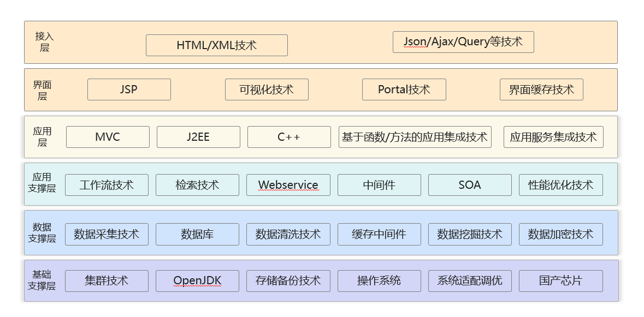
Task: Click the 工作流技术 box
Action: (x=107, y=185)
